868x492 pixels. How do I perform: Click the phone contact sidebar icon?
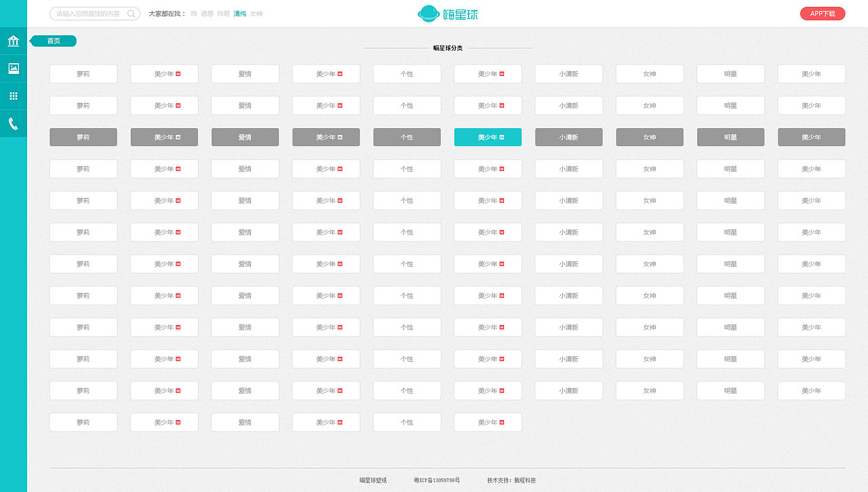(x=14, y=124)
